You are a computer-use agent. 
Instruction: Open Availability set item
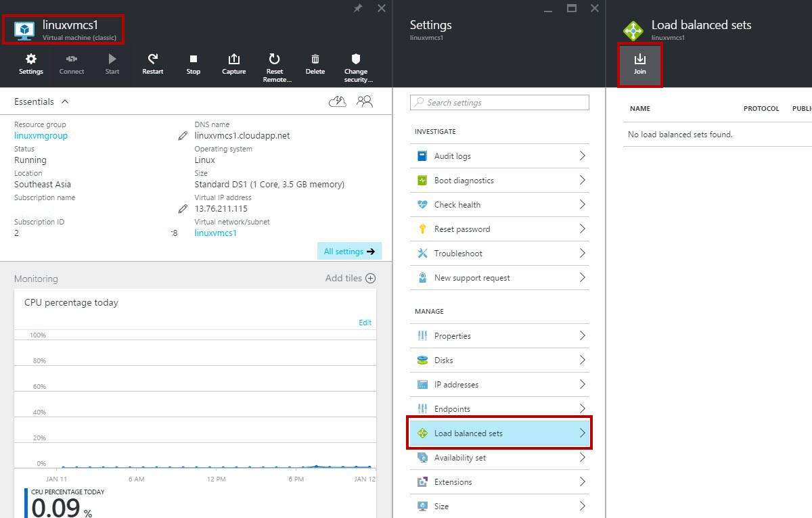pos(499,457)
